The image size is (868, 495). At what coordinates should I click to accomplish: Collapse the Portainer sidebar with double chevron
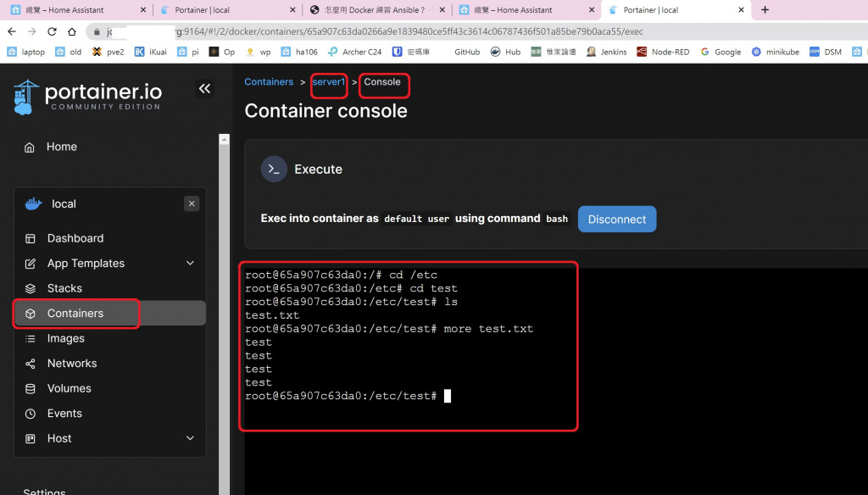204,89
